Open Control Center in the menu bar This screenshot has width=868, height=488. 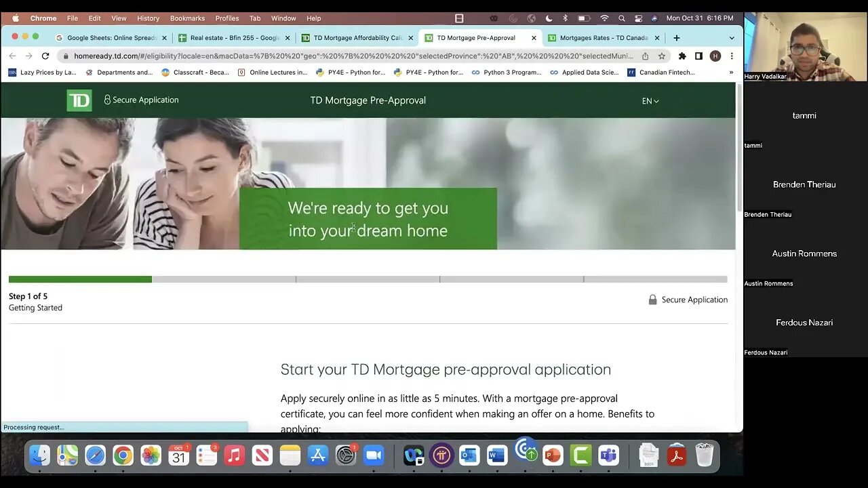point(638,18)
